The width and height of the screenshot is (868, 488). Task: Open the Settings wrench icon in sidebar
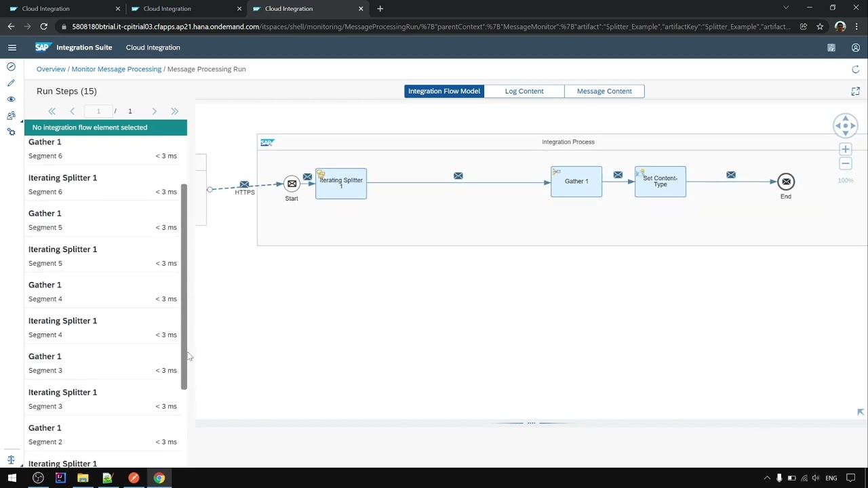point(11,131)
